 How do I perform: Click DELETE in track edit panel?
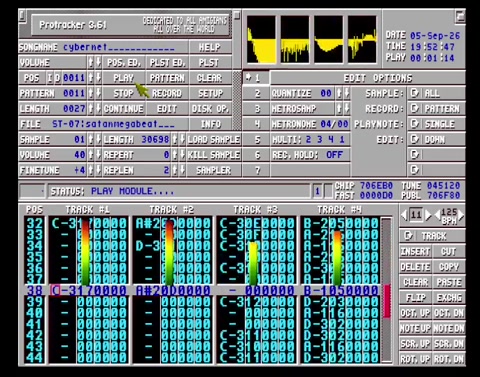pos(416,267)
